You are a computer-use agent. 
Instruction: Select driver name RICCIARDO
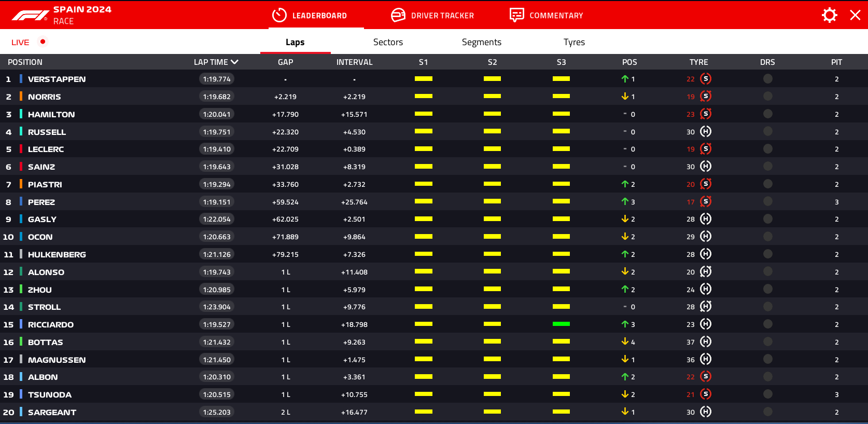pyautogui.click(x=51, y=324)
